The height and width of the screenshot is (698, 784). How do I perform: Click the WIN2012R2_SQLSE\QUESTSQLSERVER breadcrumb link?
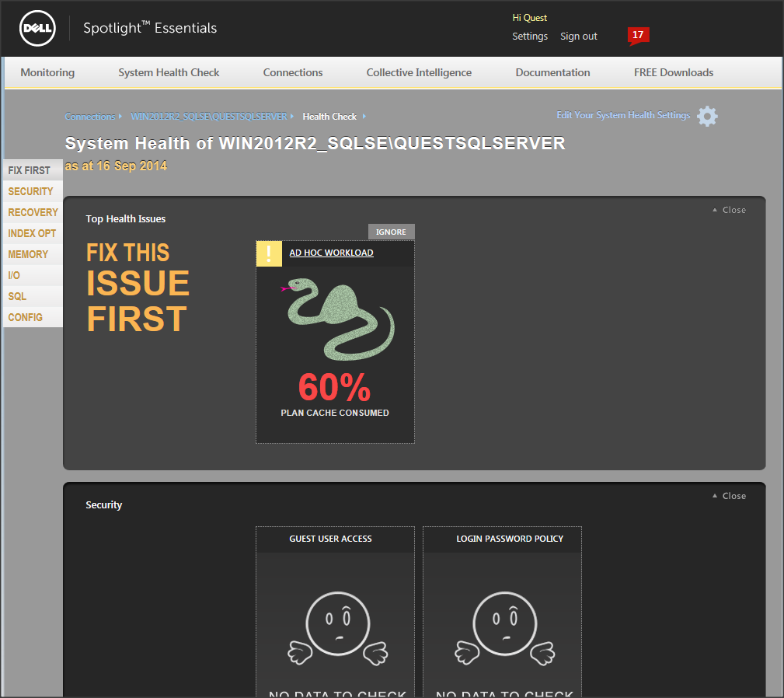coord(209,117)
